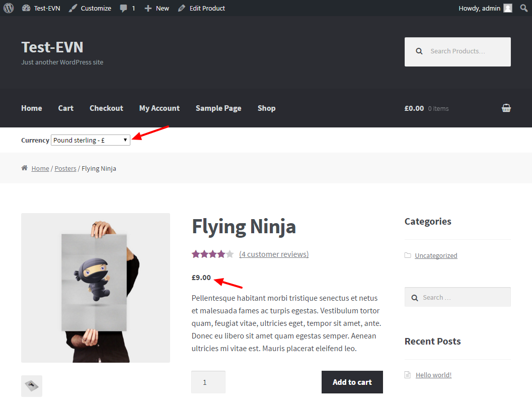Click Edit Product in admin bar

[x=201, y=8]
